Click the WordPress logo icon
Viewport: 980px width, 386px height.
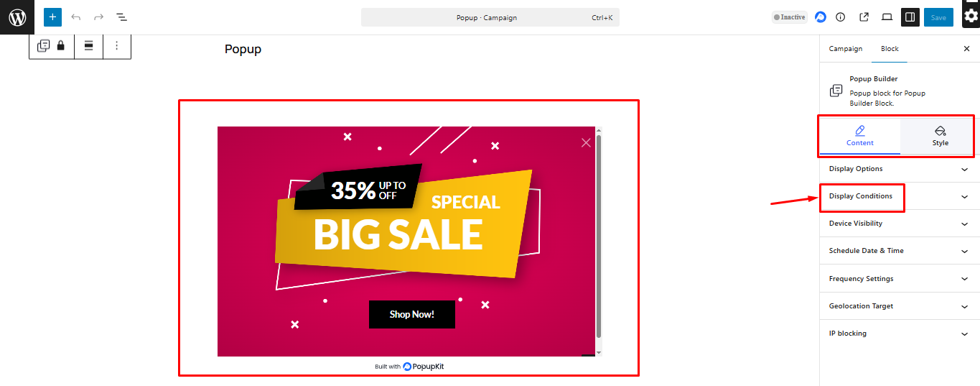(17, 17)
